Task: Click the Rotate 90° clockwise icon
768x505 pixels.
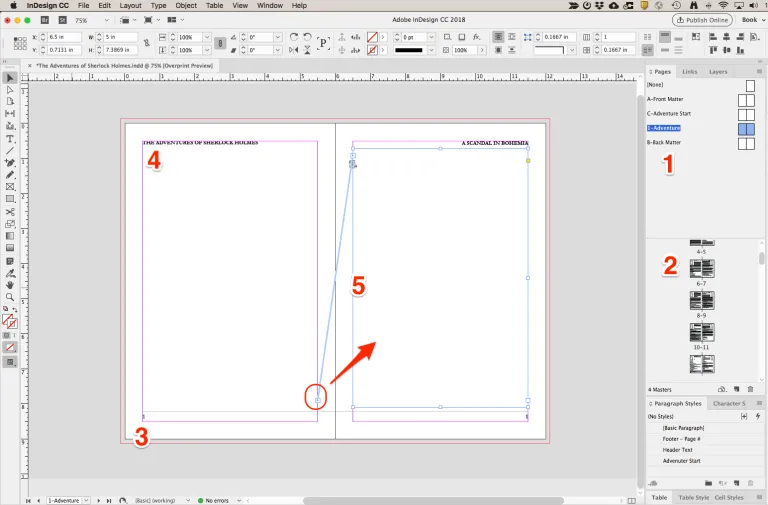Action: point(294,37)
